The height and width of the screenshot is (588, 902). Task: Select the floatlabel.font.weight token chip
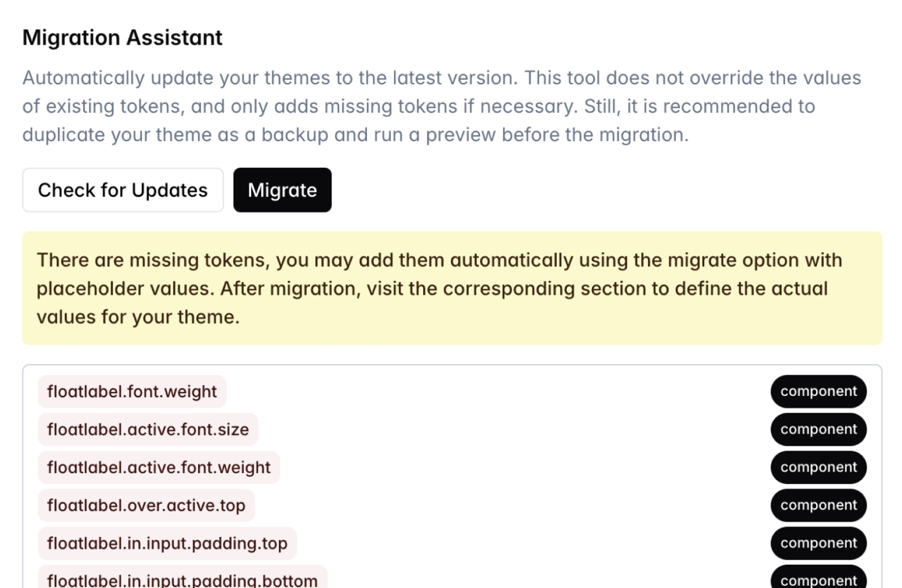click(x=132, y=391)
